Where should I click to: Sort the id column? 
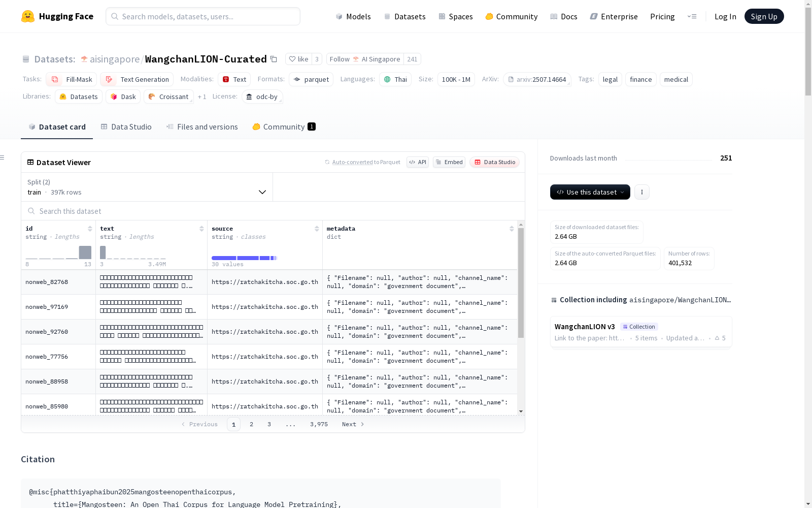click(x=90, y=229)
